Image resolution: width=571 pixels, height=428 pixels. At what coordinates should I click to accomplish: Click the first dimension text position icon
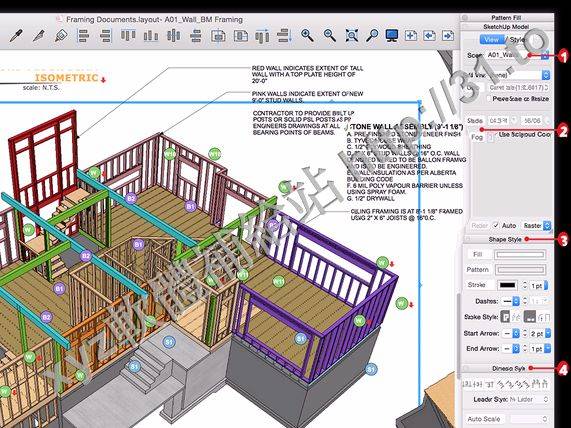coord(466,384)
